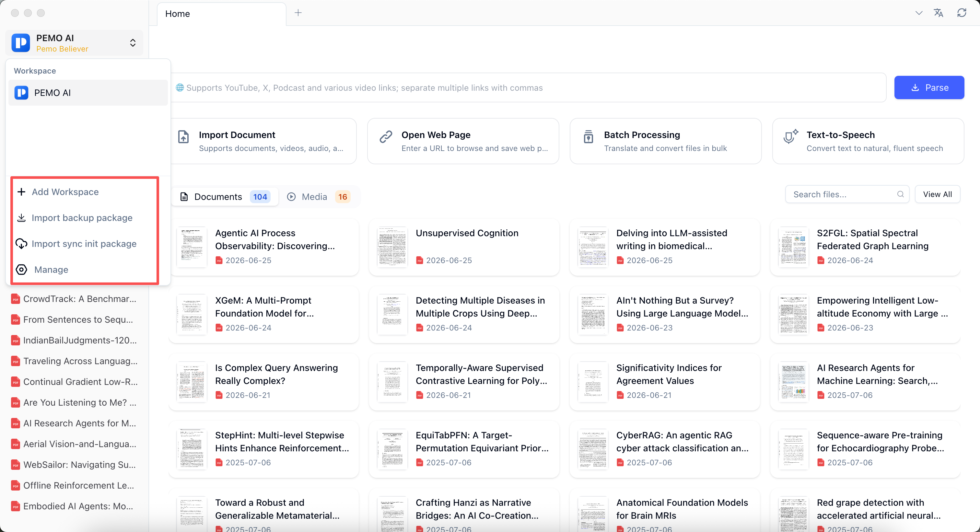Screen dimensions: 980x532
Task: Select CrowdTrack: A Benchmar... in sidebar
Action: pyautogui.click(x=74, y=299)
